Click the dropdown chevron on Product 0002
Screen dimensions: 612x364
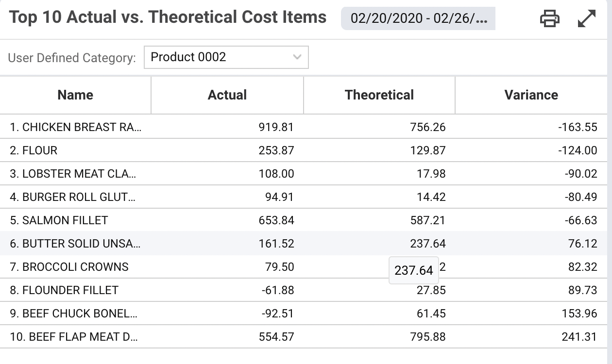coord(297,57)
